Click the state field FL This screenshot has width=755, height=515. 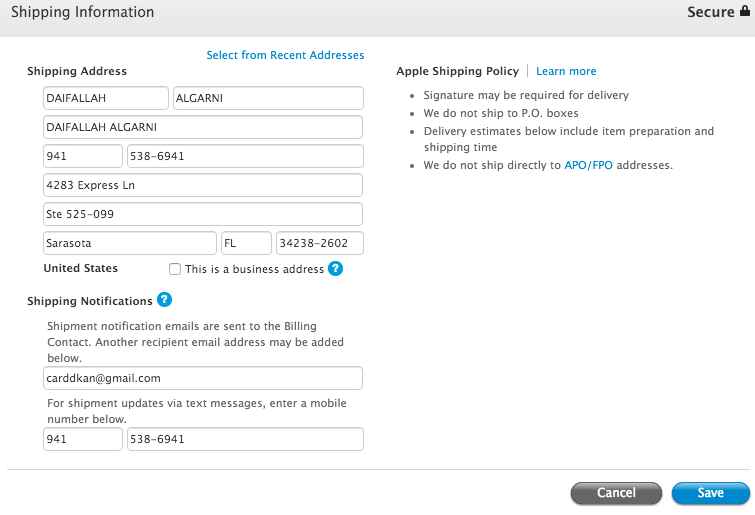(246, 243)
